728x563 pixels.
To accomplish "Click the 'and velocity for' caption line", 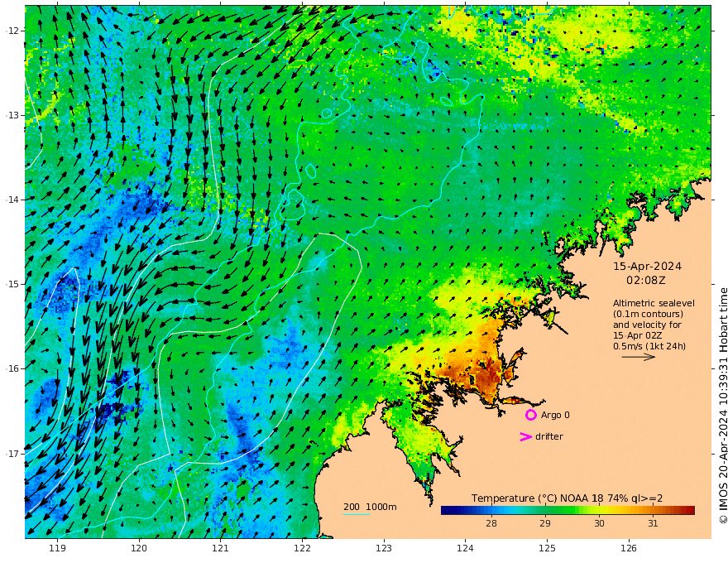I will pyautogui.click(x=647, y=325).
